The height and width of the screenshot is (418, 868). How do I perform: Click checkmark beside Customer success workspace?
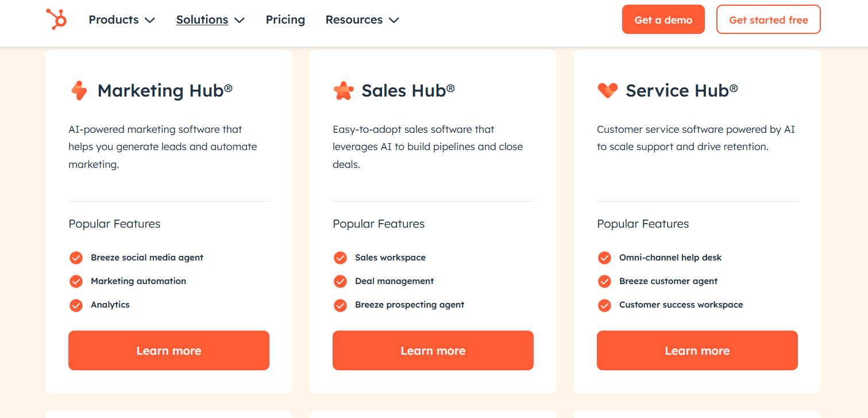point(604,305)
